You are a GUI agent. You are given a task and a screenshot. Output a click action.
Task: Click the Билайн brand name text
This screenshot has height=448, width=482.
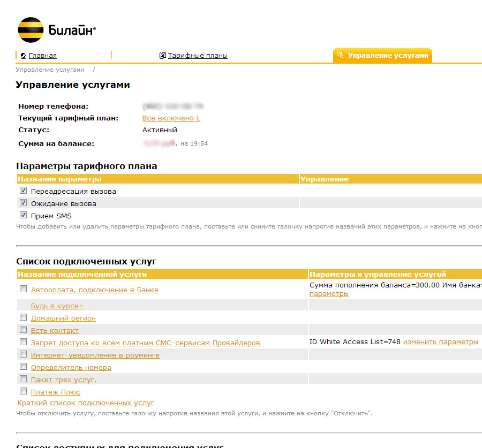72,31
